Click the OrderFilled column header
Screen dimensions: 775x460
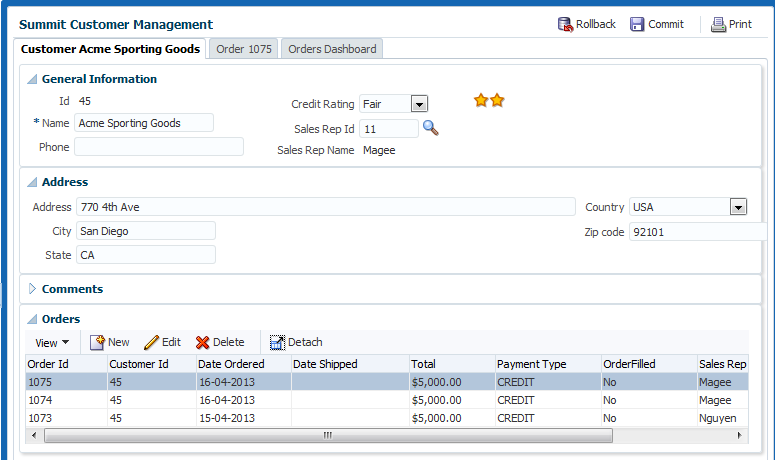tap(649, 364)
